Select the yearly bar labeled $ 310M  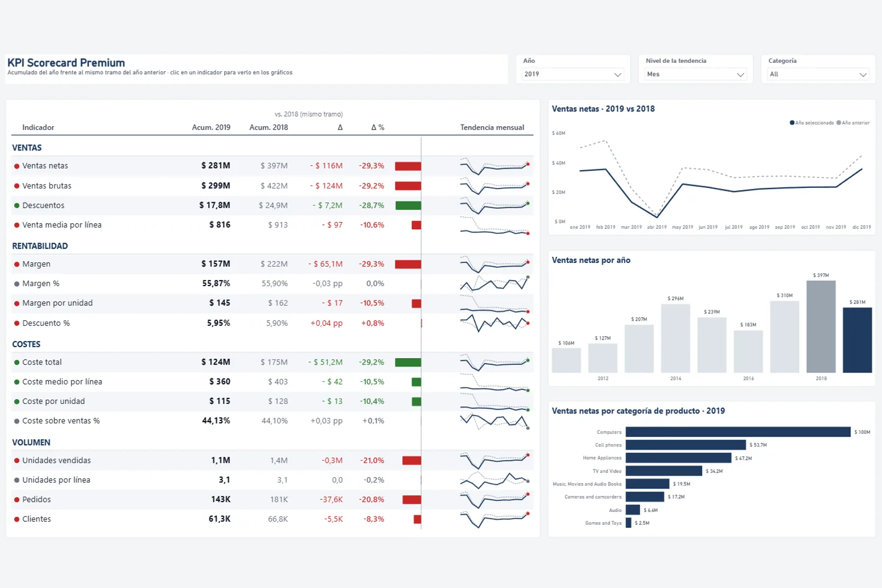784,337
